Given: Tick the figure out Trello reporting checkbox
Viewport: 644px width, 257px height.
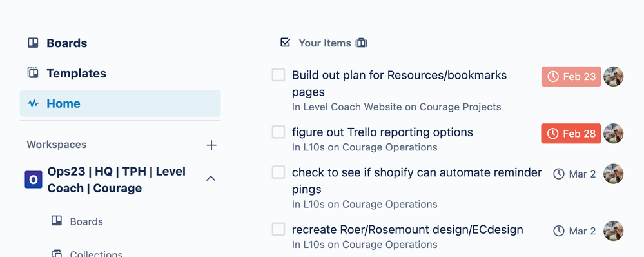Looking at the screenshot, I should pos(278,132).
